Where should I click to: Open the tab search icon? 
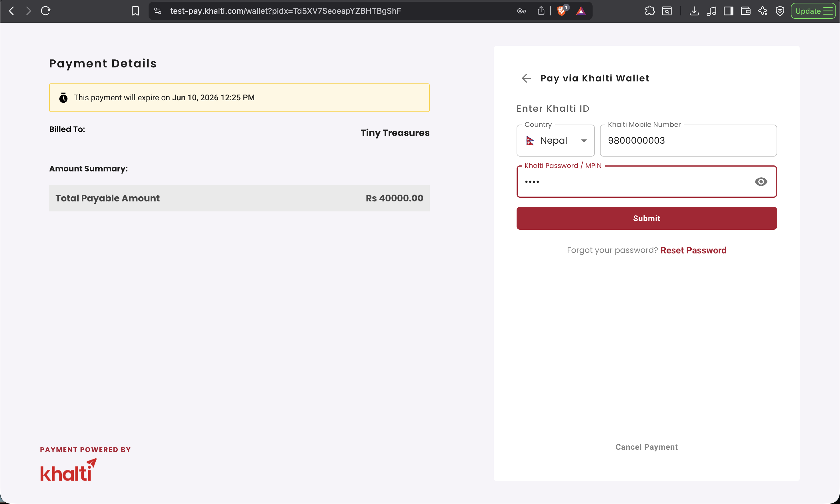(667, 11)
